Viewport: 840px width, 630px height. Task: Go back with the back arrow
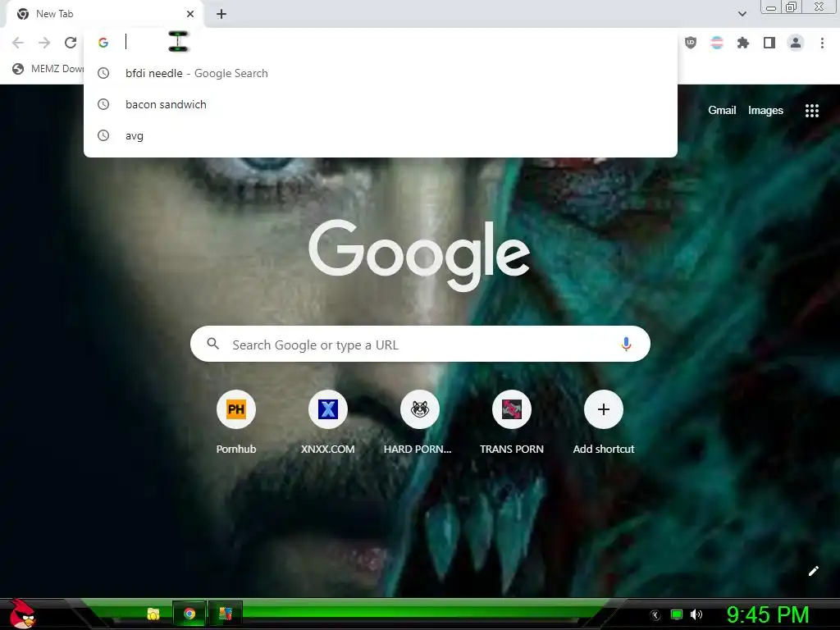[x=18, y=43]
